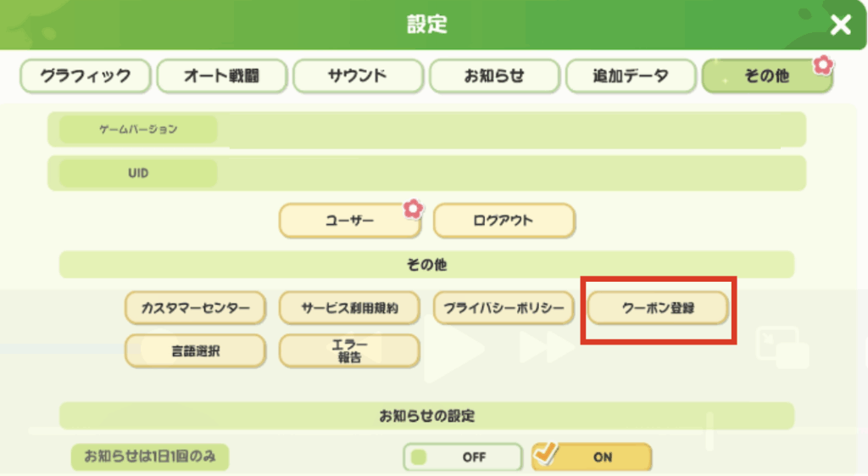Go to the お知らせ tab
The width and height of the screenshot is (868, 476).
[x=494, y=76]
